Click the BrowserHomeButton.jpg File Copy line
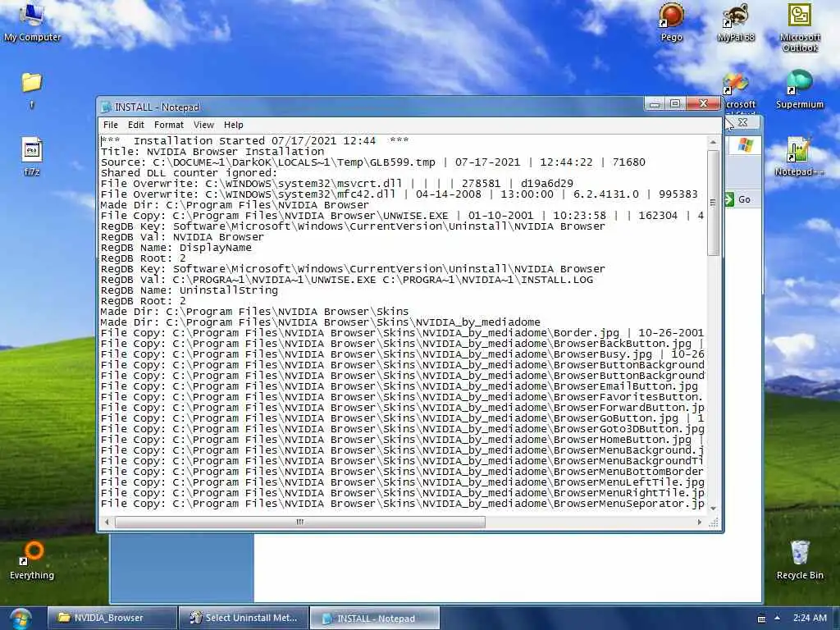The height and width of the screenshot is (630, 840). tap(402, 441)
